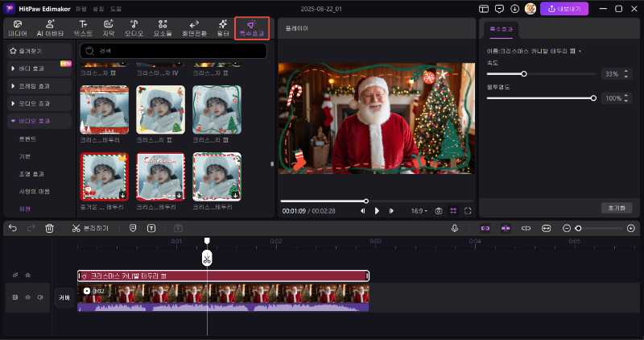The width and height of the screenshot is (644, 340).
Task: Open the Filters (필터) sparkle tab
Action: [x=223, y=28]
